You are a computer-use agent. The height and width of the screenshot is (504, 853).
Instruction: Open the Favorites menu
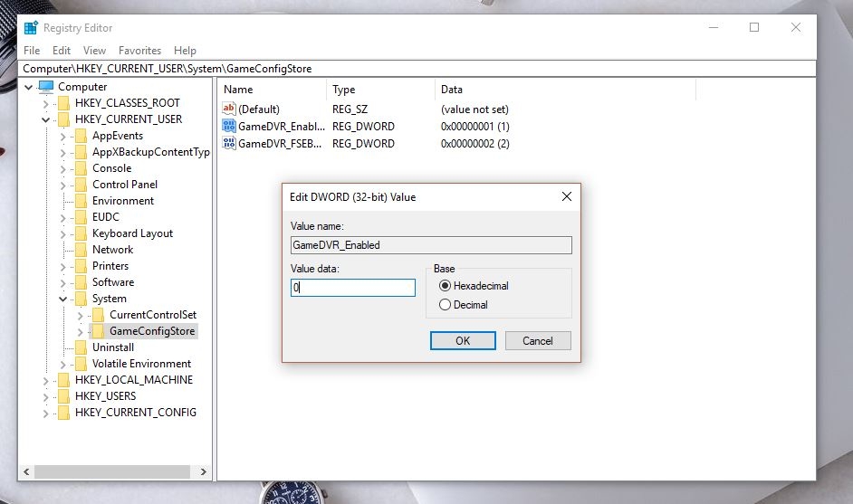pos(139,51)
